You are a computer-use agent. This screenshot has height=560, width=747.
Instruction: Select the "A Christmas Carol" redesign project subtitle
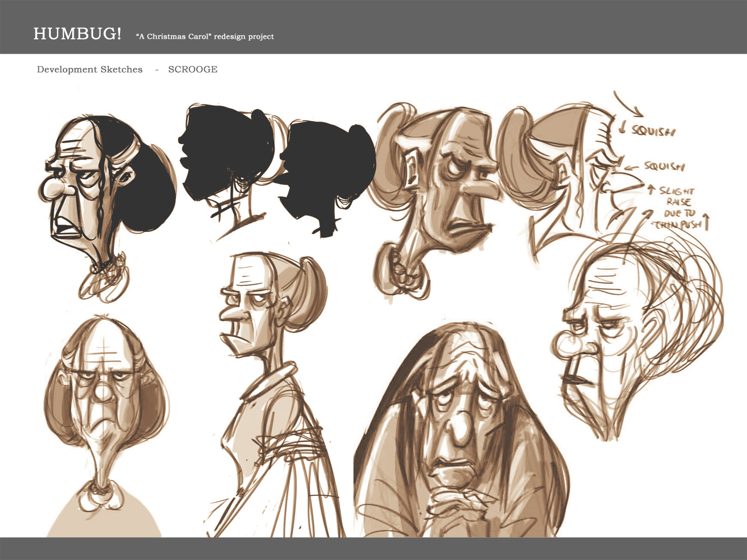pyautogui.click(x=205, y=36)
